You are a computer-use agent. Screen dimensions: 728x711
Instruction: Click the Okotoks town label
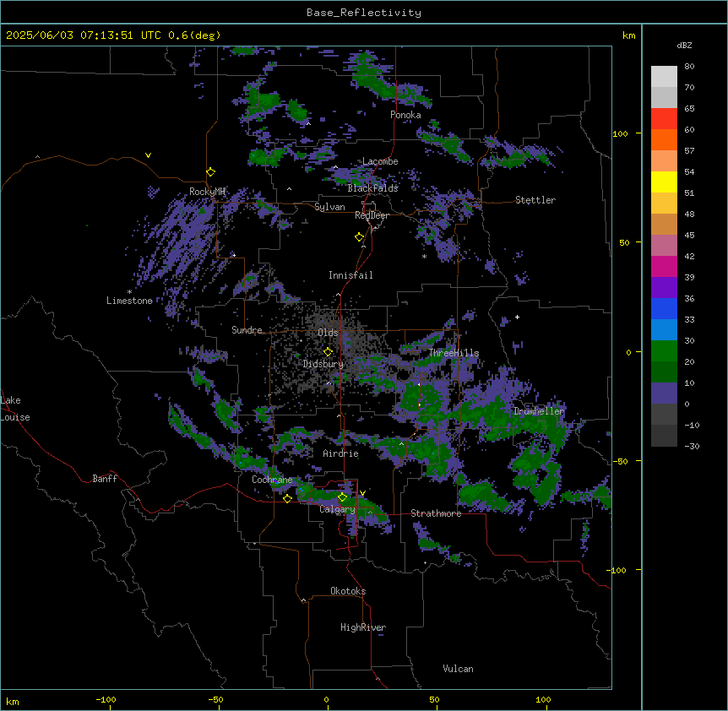pos(348,591)
